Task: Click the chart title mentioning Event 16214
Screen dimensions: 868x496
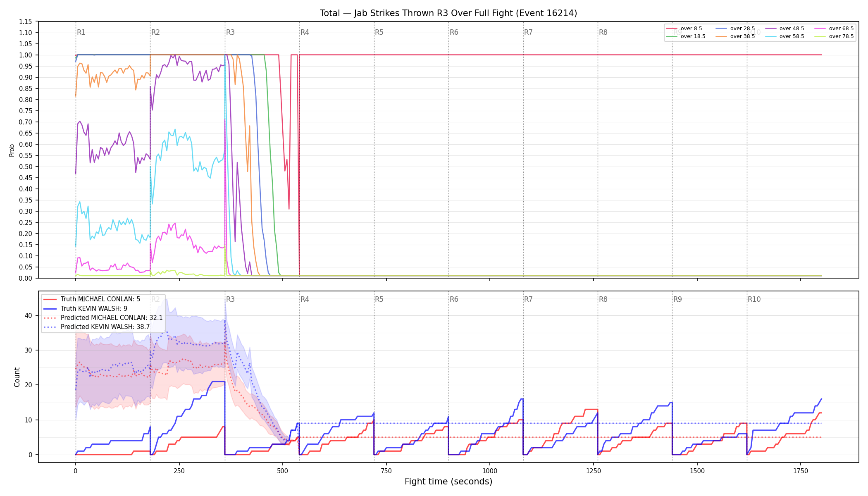Action: click(448, 13)
